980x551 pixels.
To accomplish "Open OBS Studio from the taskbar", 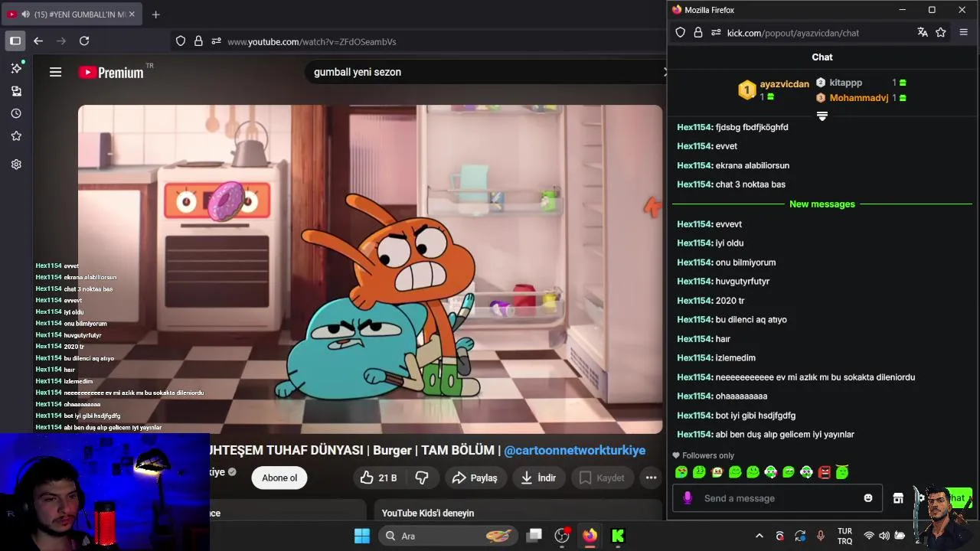I will pos(562,536).
